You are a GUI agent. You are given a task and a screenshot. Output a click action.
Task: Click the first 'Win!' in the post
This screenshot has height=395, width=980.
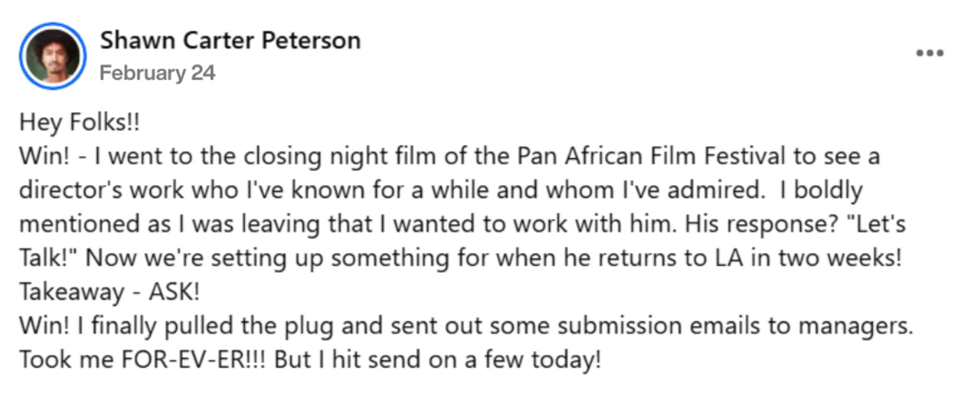point(44,156)
